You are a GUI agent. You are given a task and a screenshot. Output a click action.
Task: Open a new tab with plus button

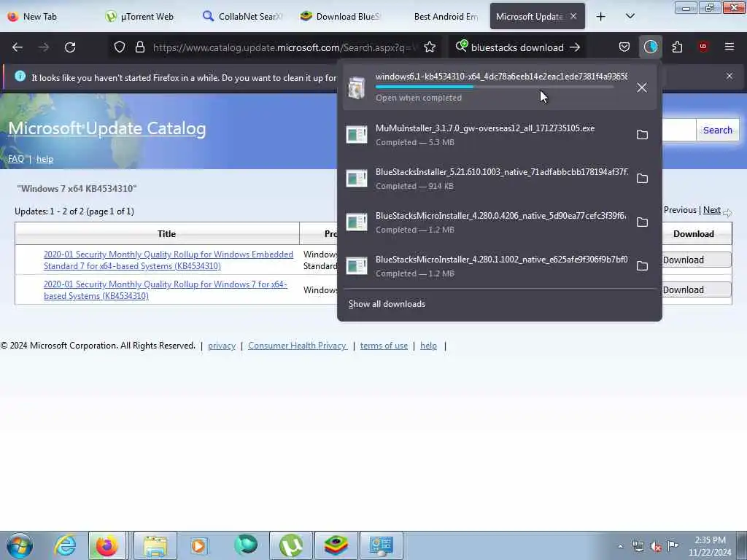click(601, 17)
